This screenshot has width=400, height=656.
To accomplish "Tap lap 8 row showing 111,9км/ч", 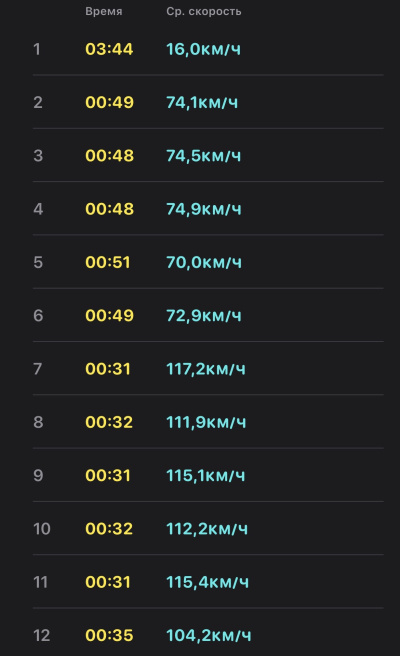I will pos(208,421).
